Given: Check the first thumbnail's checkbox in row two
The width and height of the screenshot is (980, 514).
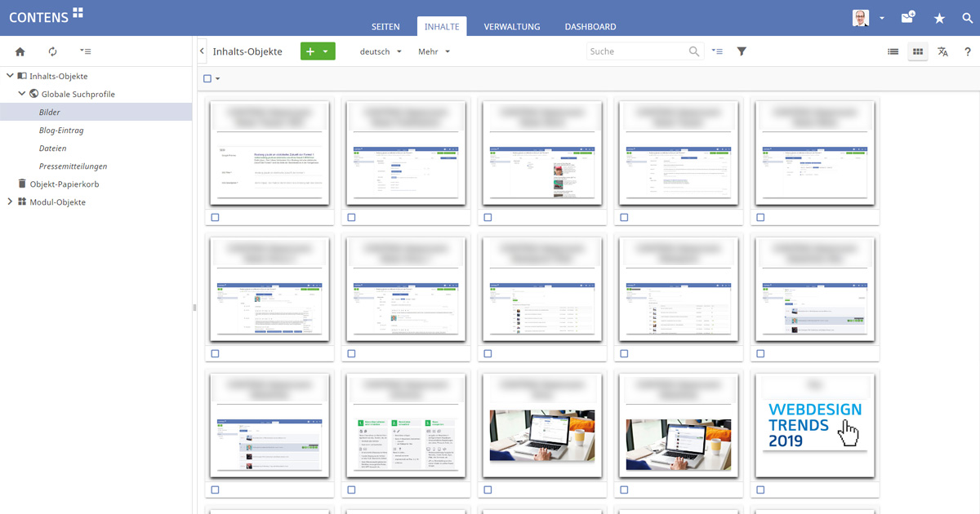Looking at the screenshot, I should click(x=216, y=354).
